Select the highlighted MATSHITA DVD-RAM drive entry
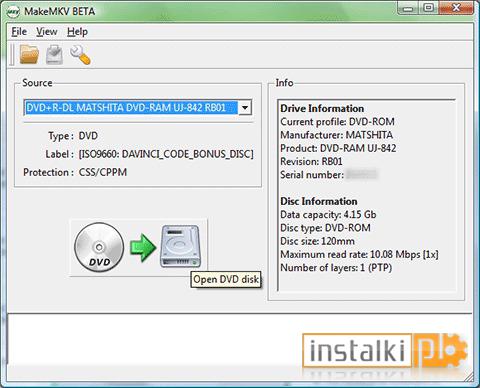 click(132, 108)
